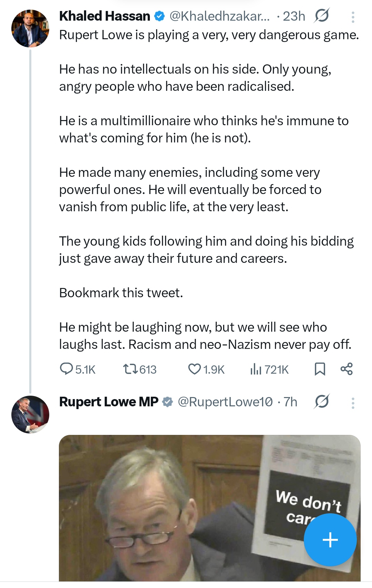Retweet Khaled Hassan's tweet
Image resolution: width=372 pixels, height=588 pixels.
pos(140,369)
